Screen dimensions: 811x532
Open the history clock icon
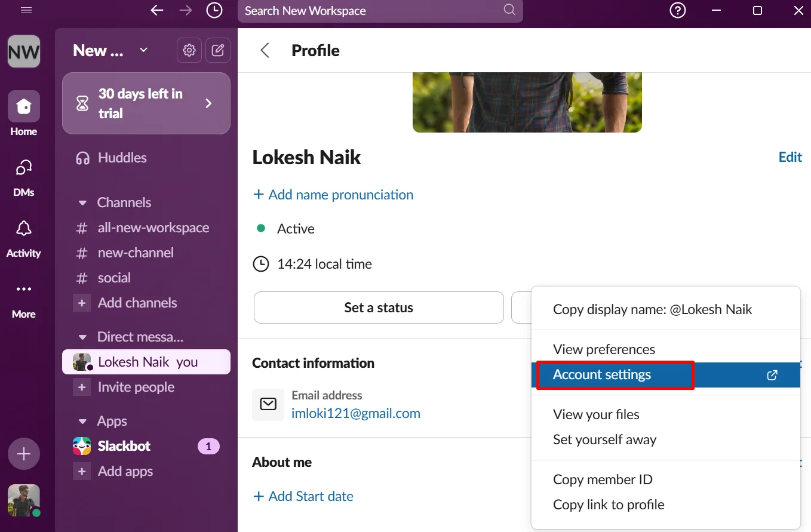tap(214, 10)
